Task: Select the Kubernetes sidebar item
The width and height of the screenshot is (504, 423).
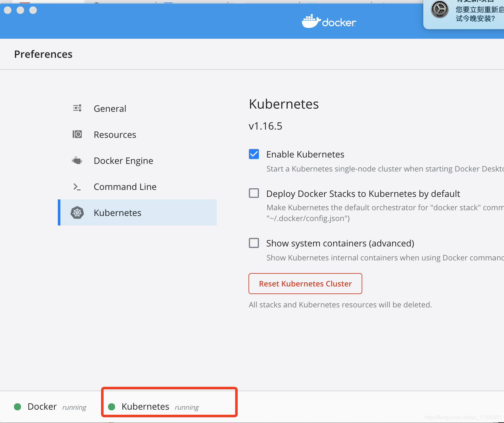Action: 137,212
